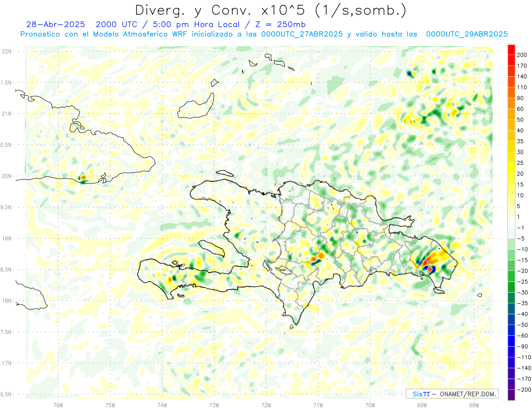Click the '-200' color scale value
Screen dimensions: 532x411
523,390
